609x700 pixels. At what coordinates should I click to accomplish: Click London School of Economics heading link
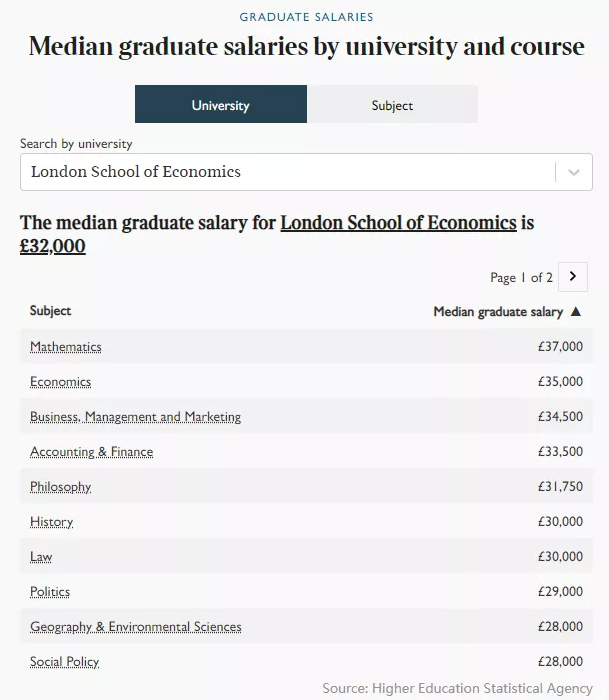(x=398, y=222)
